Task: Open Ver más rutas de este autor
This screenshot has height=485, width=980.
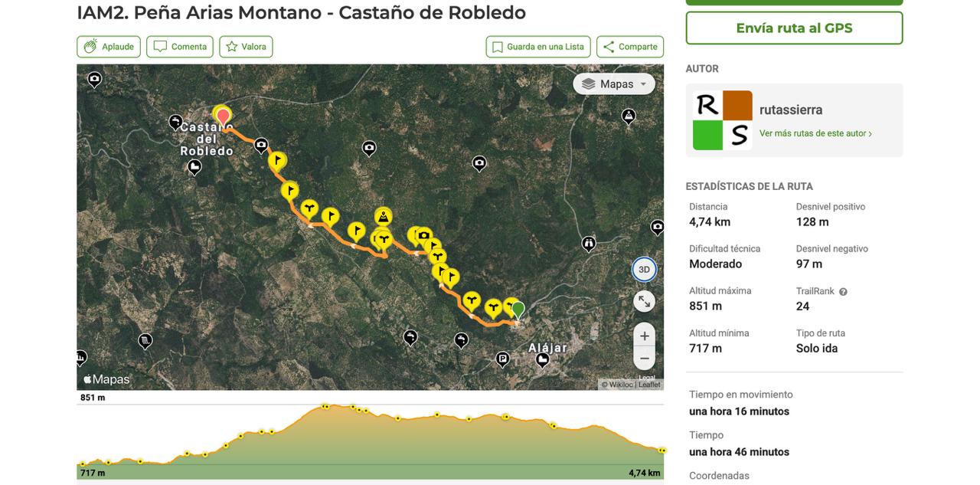Action: [x=815, y=133]
